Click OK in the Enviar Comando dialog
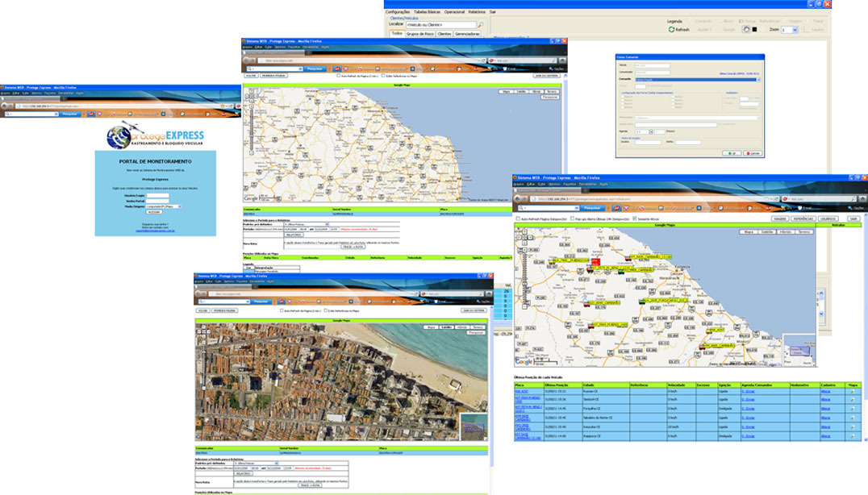 pyautogui.click(x=732, y=153)
